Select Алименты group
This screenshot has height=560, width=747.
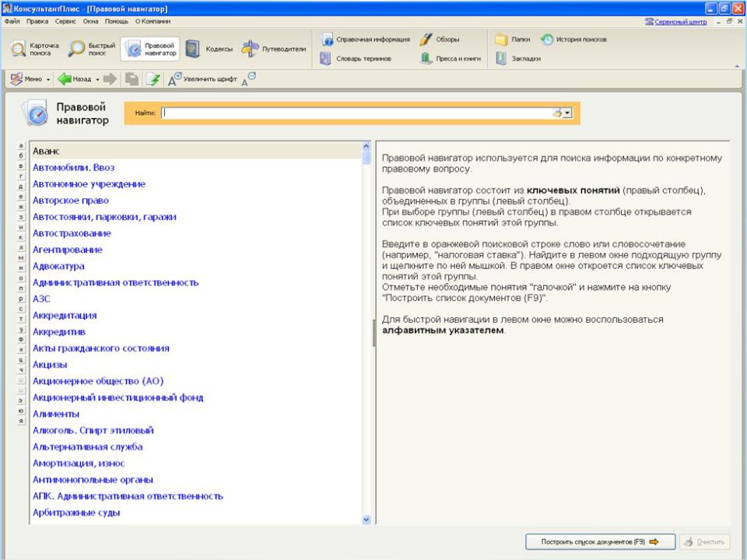click(x=56, y=414)
